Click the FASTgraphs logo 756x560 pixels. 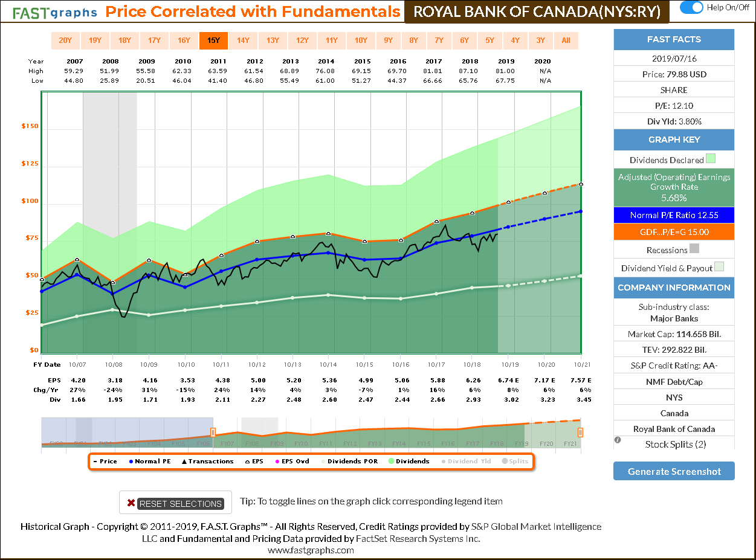(56, 12)
